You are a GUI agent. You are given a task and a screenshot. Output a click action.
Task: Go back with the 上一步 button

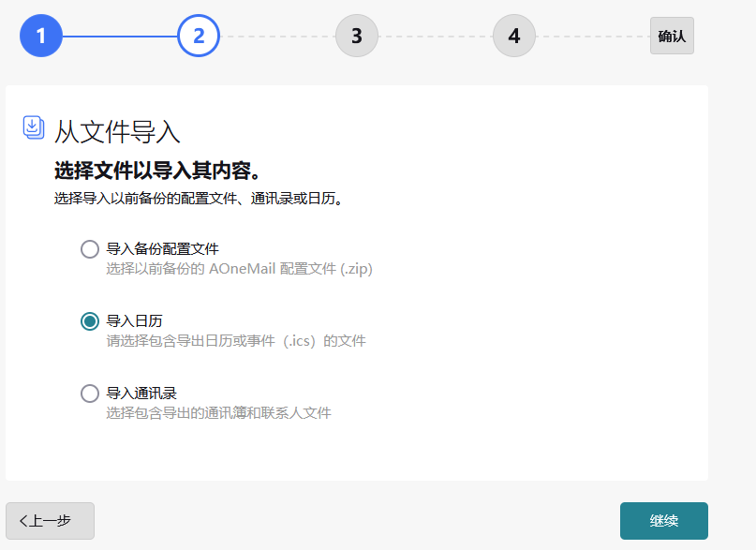coord(51,521)
